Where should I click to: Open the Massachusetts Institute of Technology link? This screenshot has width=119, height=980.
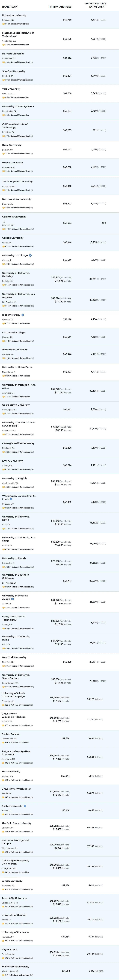[x=18, y=35]
